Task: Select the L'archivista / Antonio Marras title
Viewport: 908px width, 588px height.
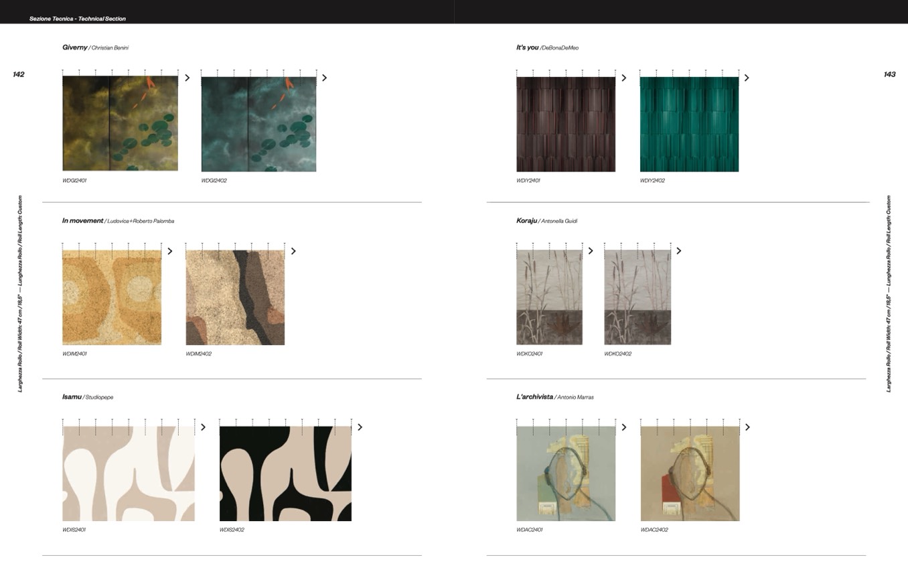Action: click(554, 397)
